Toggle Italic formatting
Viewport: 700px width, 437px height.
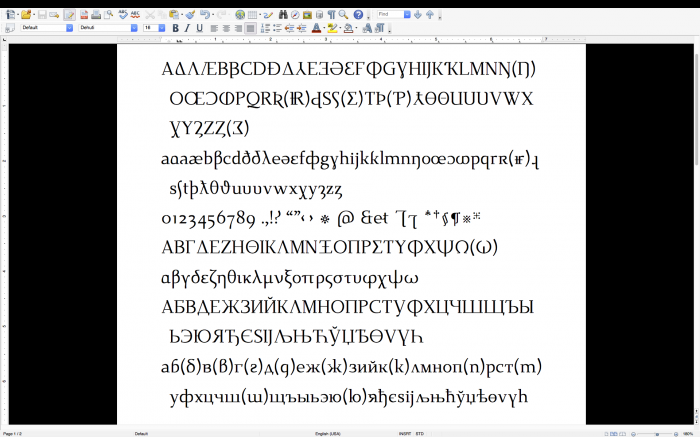(187, 28)
